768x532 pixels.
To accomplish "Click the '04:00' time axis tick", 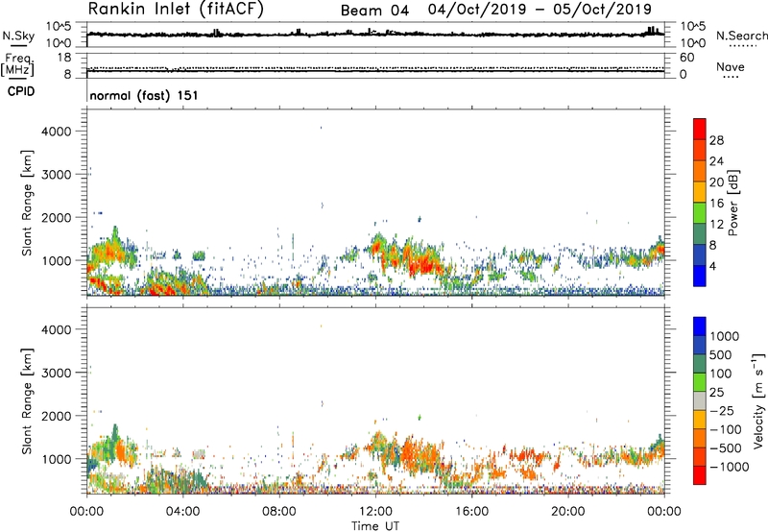I will 182,512.
